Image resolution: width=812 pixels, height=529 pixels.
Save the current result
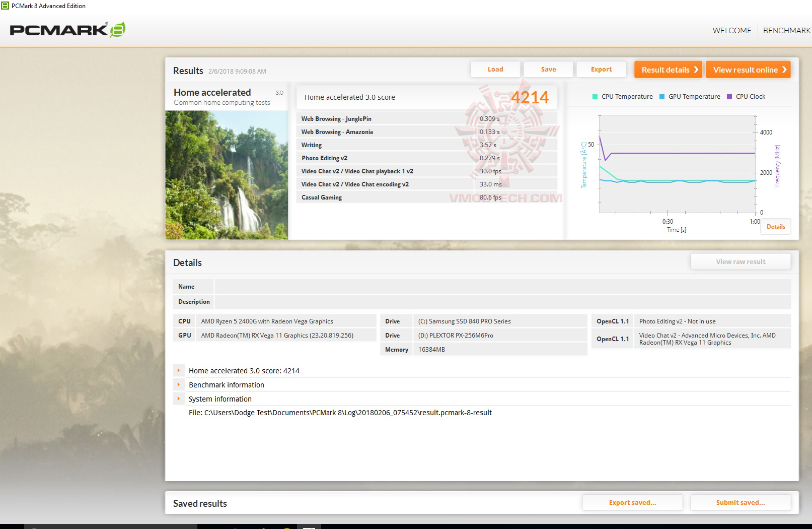pyautogui.click(x=548, y=70)
